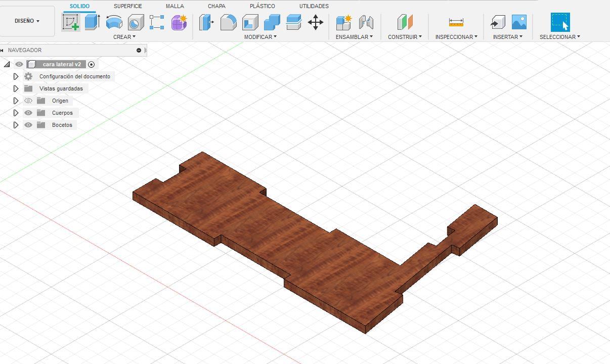Select the Joint tool
This screenshot has width=610, height=364.
(366, 22)
